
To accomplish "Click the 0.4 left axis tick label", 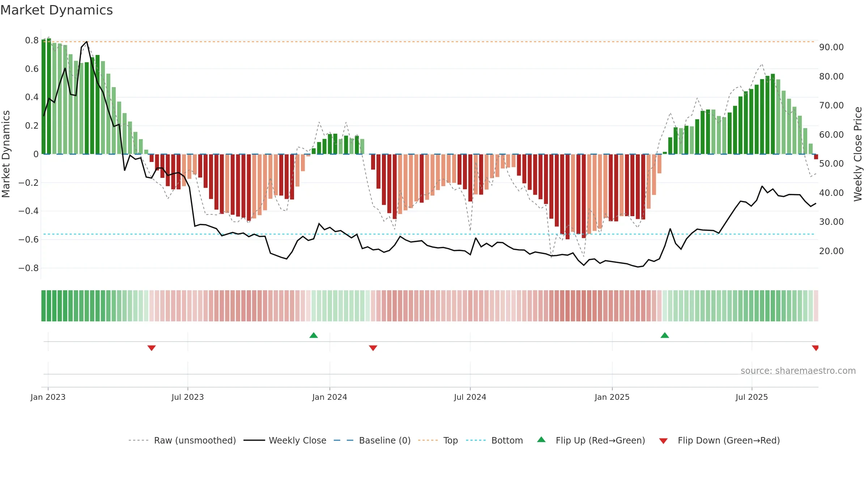I will click(x=32, y=97).
